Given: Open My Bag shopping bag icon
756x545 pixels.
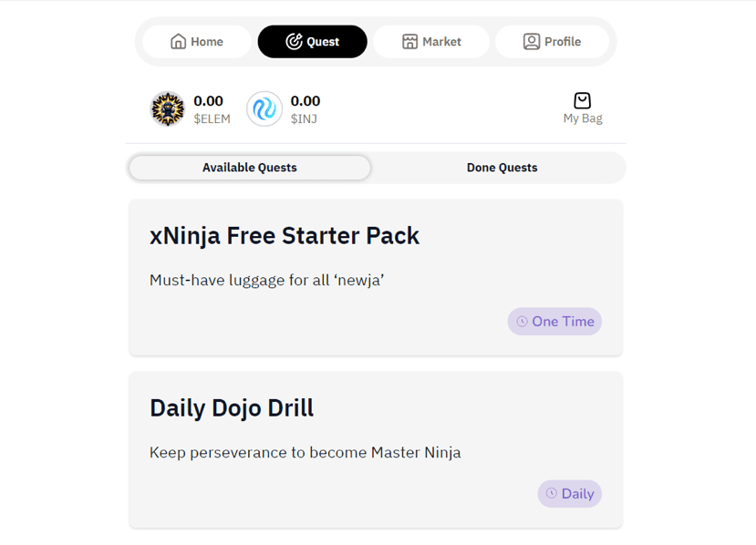Looking at the screenshot, I should (x=583, y=101).
